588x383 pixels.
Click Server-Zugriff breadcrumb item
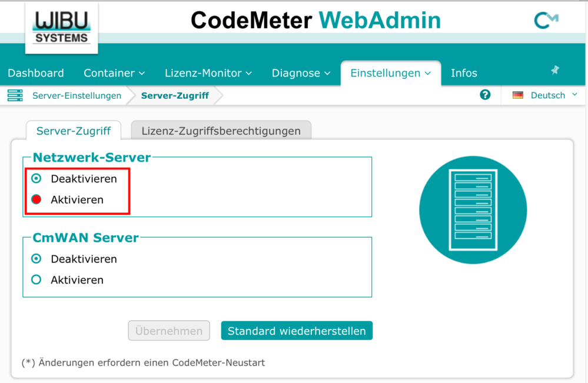point(175,95)
